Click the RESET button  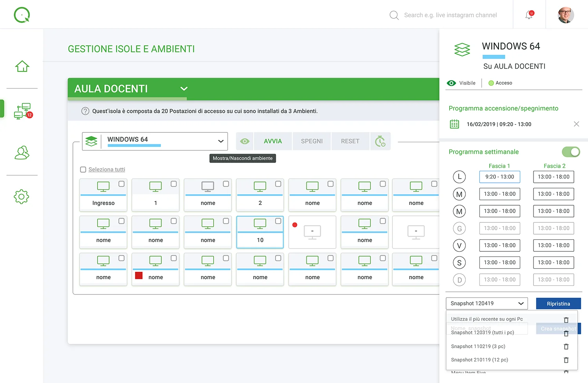tap(350, 141)
